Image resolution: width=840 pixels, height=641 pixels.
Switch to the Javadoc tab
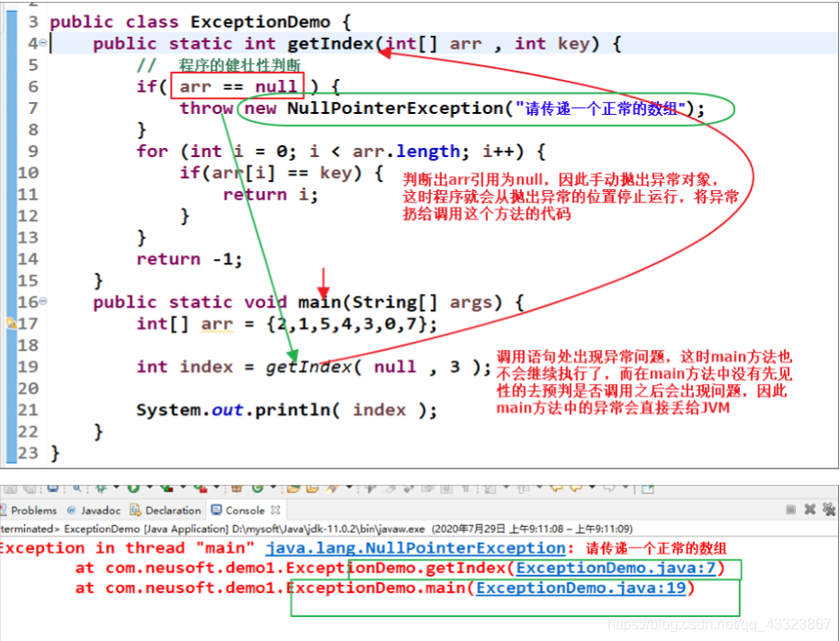[x=94, y=511]
